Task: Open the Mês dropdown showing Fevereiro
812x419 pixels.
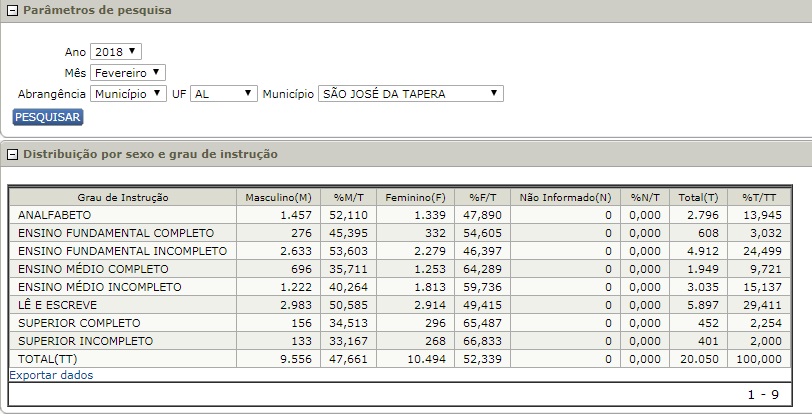Action: (x=127, y=72)
